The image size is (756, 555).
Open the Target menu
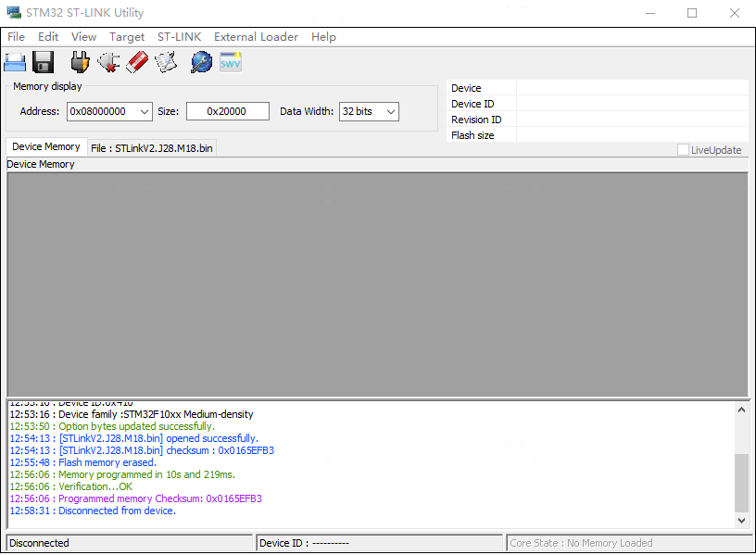pyautogui.click(x=127, y=37)
